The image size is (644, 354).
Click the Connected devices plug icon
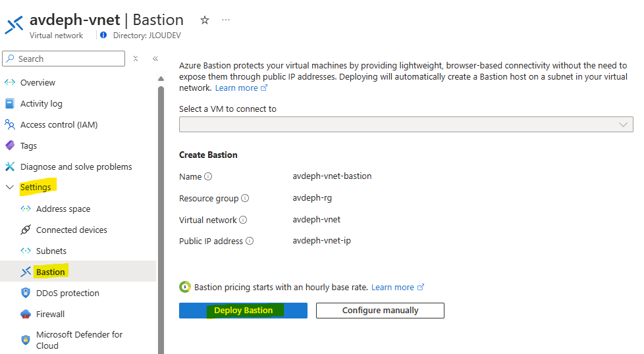click(26, 230)
